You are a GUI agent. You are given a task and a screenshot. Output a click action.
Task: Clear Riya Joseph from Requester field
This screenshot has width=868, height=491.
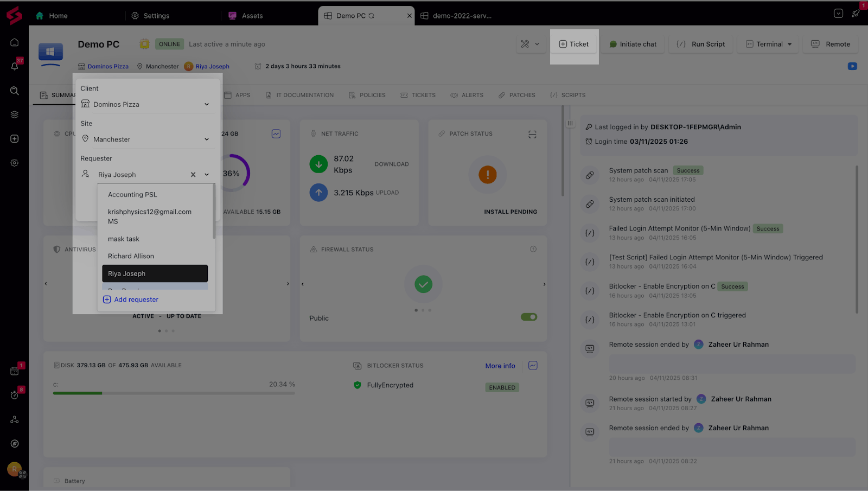coord(193,175)
